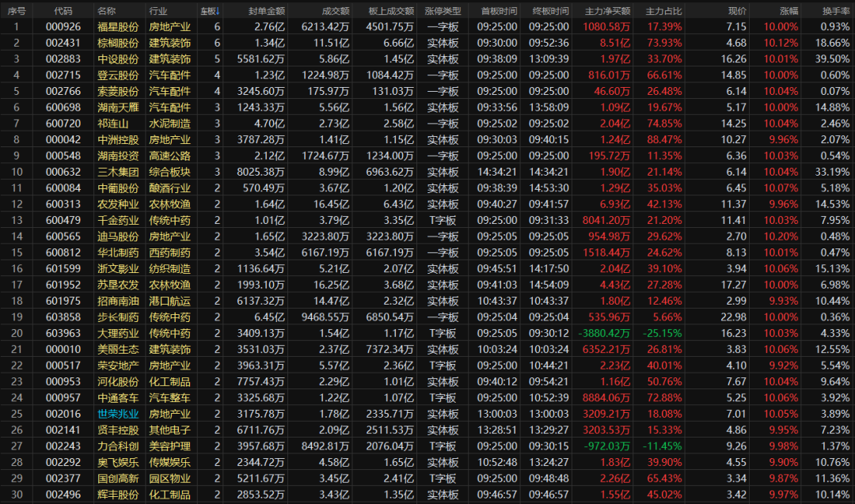This screenshot has width=855, height=504.
Task: Select the stock name 湖南投资
Action: click(118, 156)
